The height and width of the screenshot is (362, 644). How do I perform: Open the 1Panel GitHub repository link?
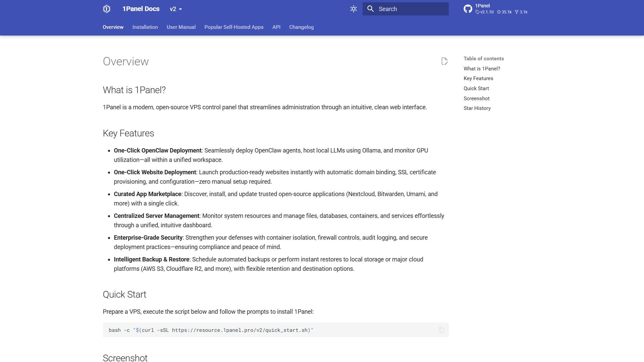(x=495, y=9)
